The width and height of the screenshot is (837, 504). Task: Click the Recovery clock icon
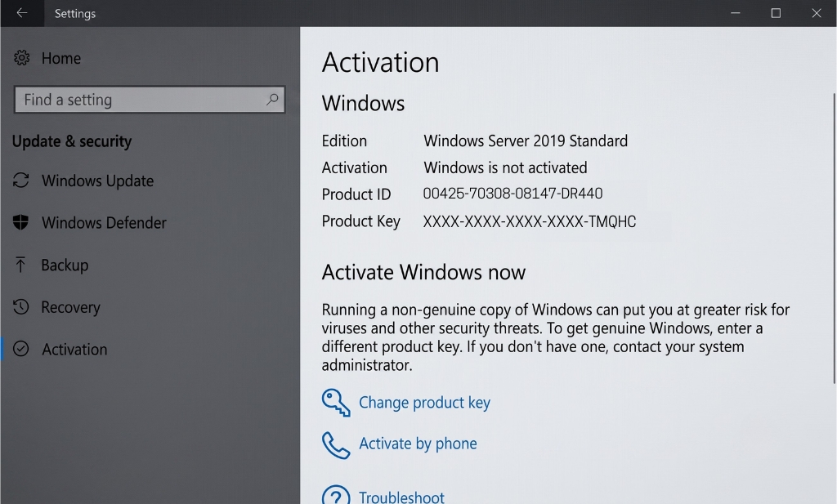pos(20,306)
